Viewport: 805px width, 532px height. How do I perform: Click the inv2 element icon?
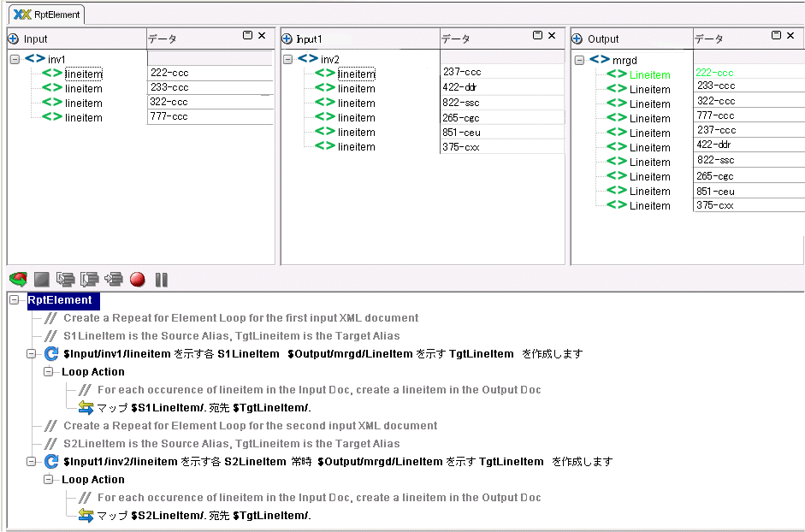308,58
